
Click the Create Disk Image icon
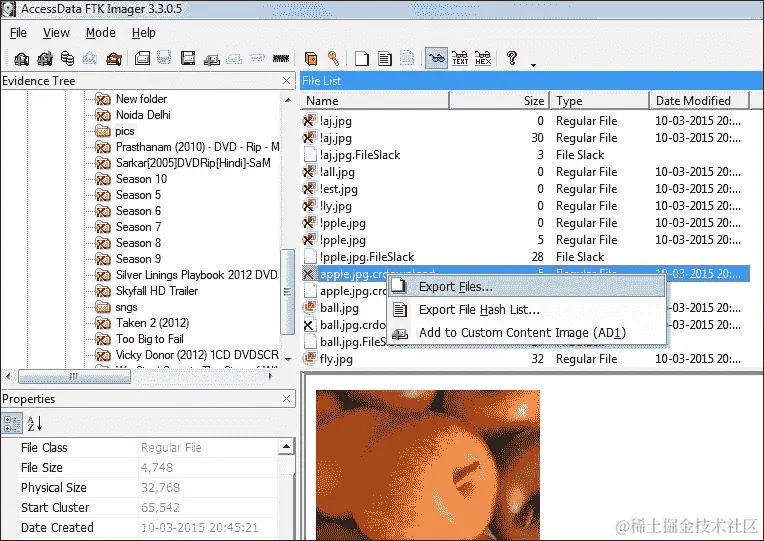tap(142, 58)
